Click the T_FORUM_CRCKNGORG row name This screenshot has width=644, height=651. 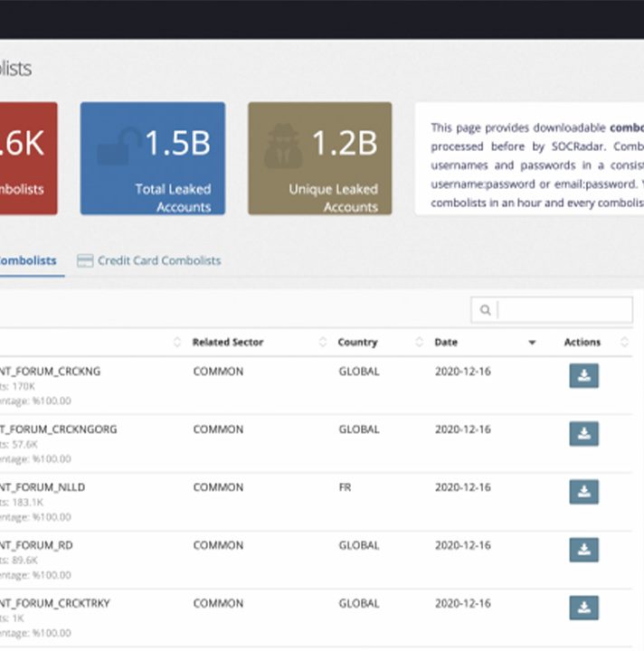coord(58,429)
